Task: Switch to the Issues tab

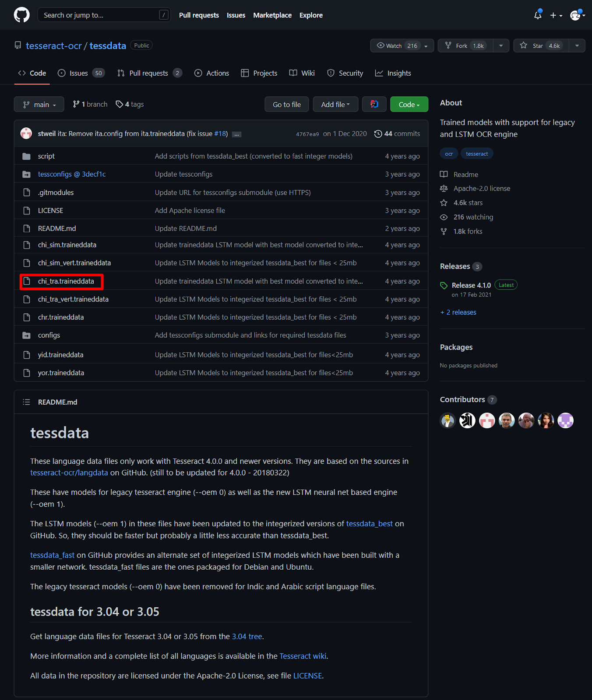Action: pyautogui.click(x=81, y=73)
